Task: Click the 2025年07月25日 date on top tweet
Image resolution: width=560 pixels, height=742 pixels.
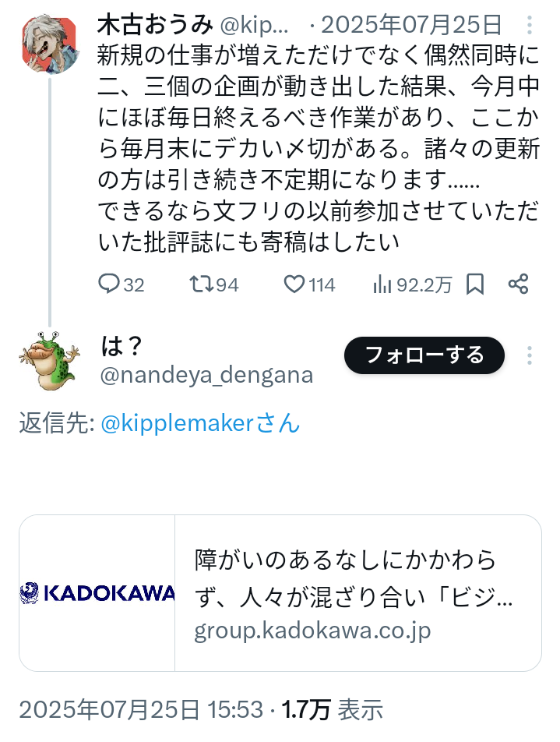Action: point(412,25)
